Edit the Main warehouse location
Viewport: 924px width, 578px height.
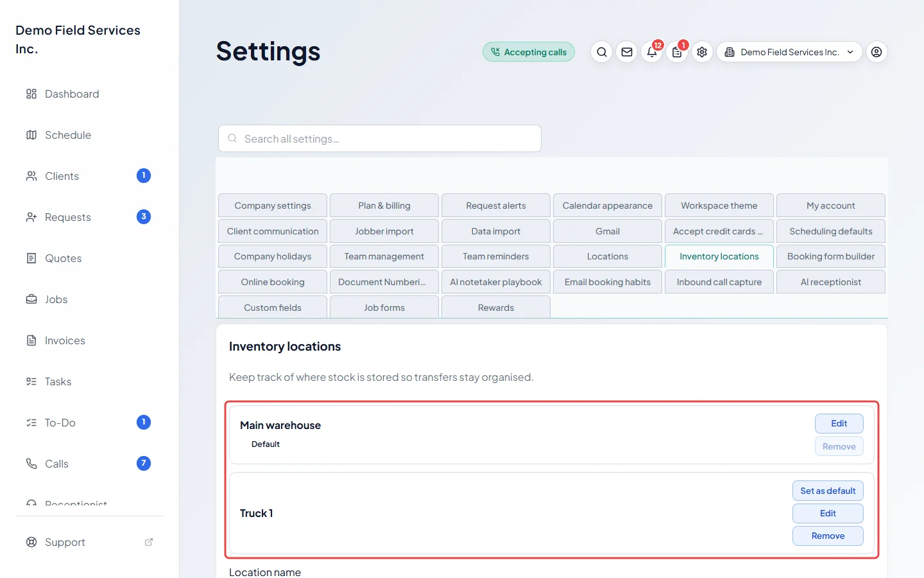[839, 423]
